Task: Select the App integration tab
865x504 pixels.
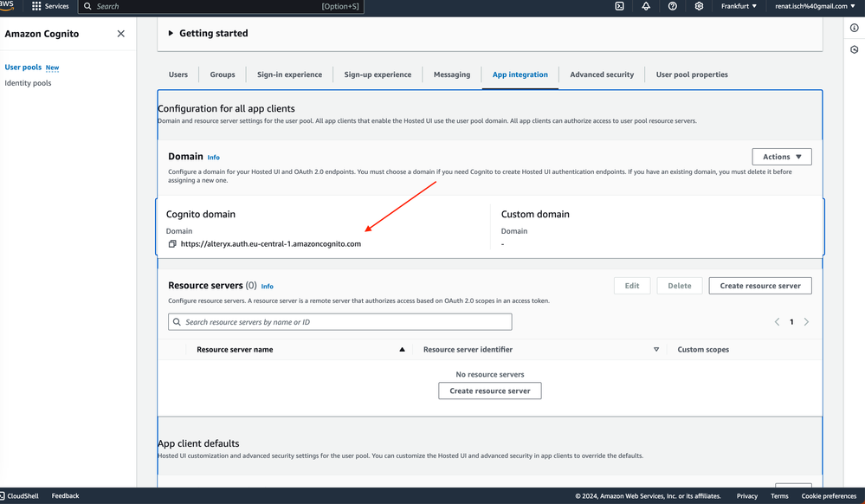Action: pyautogui.click(x=520, y=74)
